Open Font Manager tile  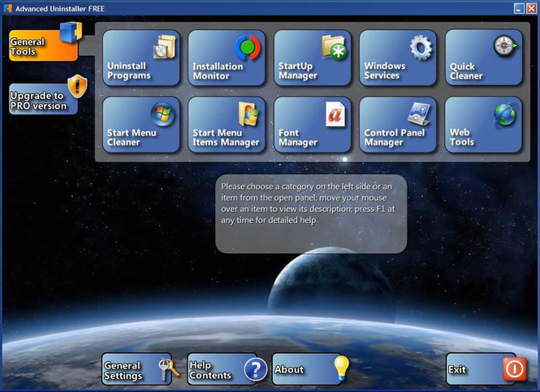pos(313,125)
